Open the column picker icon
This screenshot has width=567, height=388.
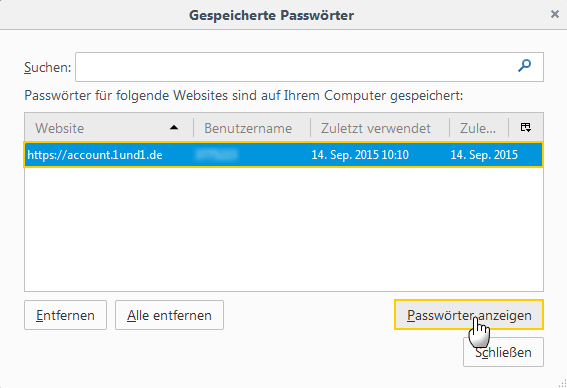click(x=526, y=127)
